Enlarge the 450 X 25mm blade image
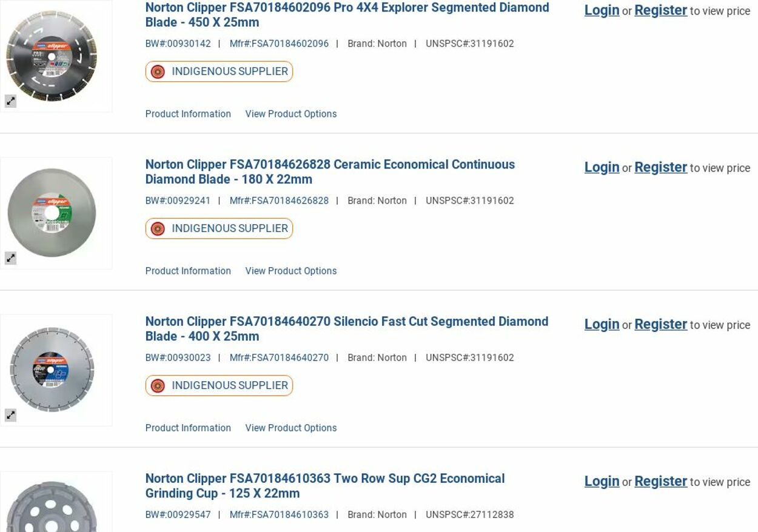The image size is (758, 532). [10, 101]
